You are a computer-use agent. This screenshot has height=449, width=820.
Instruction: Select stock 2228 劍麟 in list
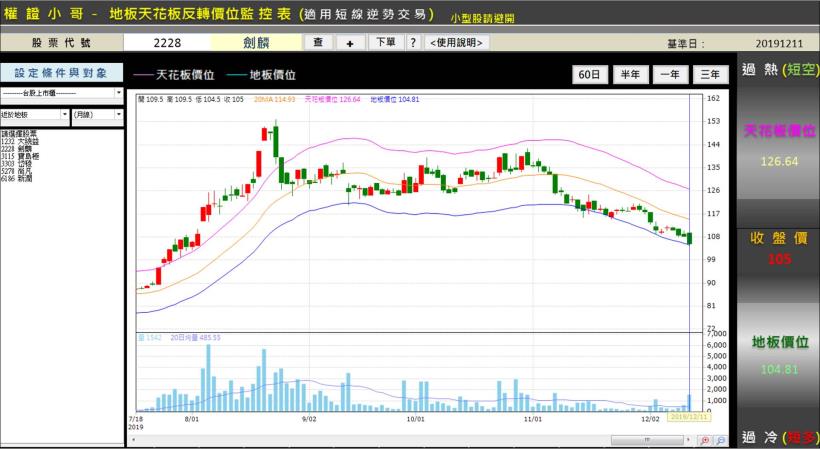point(16,148)
